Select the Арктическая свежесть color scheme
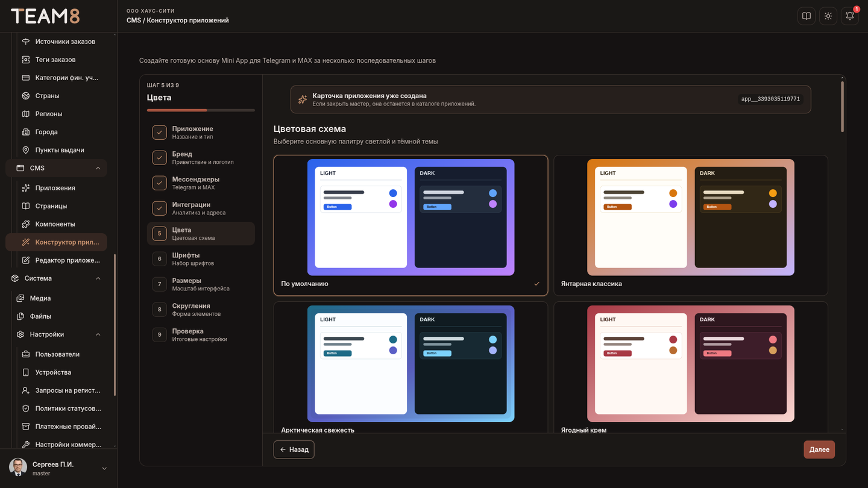Image resolution: width=868 pixels, height=488 pixels. click(x=410, y=368)
